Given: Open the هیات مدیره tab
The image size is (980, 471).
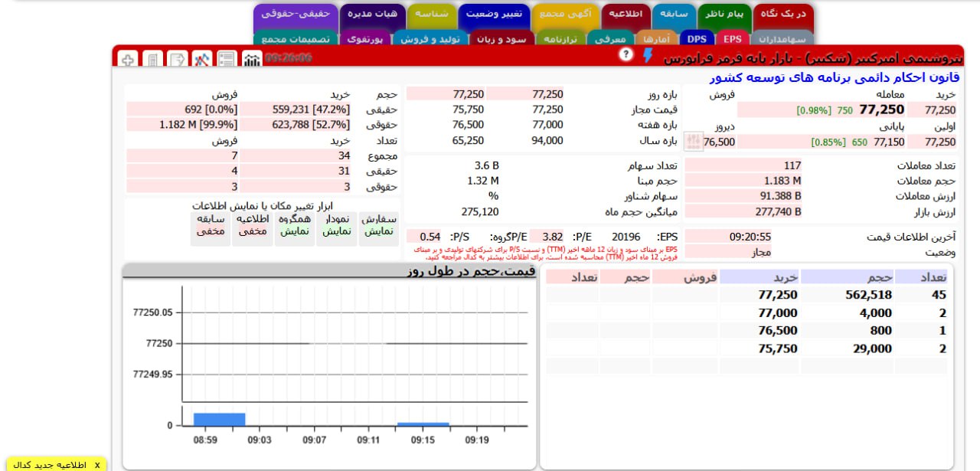Looking at the screenshot, I should point(373,15).
